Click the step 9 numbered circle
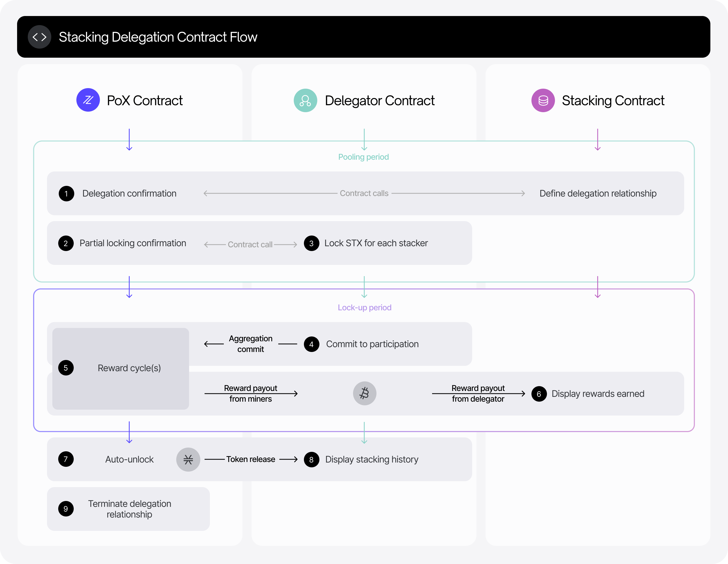The width and height of the screenshot is (728, 564). pyautogui.click(x=66, y=509)
